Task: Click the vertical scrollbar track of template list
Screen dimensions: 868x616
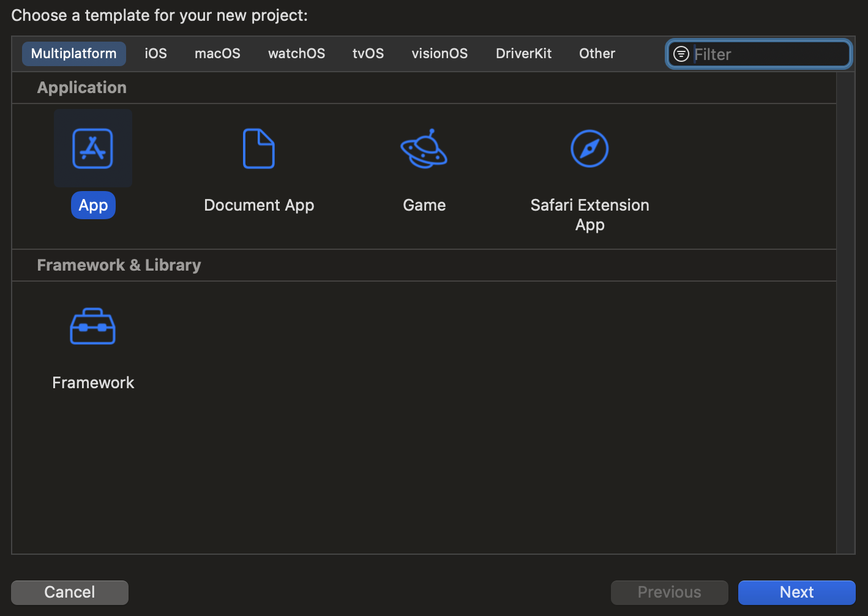Action: (x=845, y=312)
